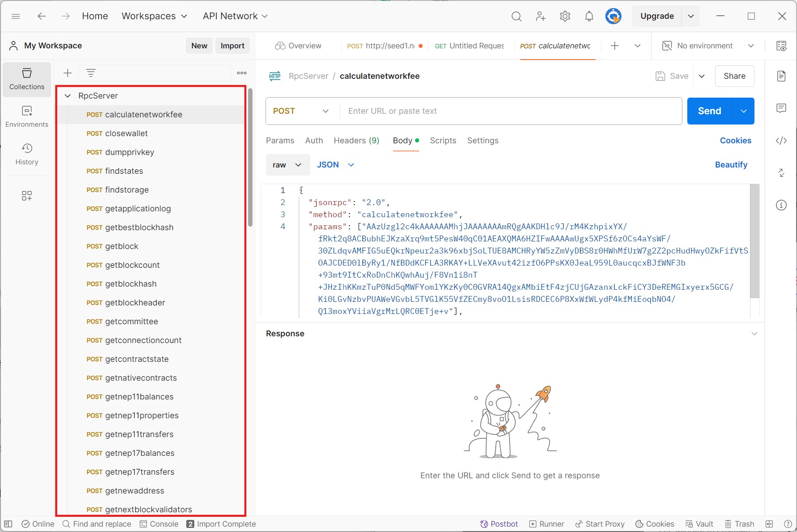Expand the API Network dropdown
This screenshot has width=797, height=532.
pos(236,16)
